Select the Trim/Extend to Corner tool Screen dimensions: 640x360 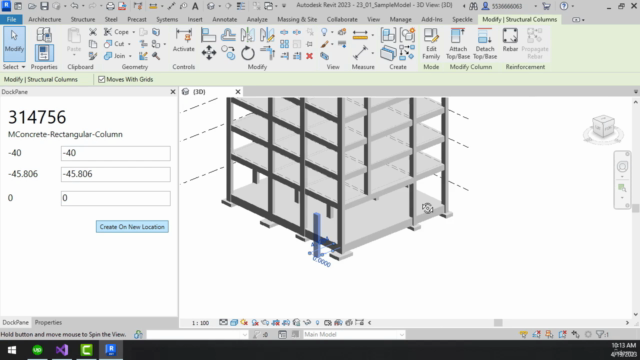coord(267,53)
